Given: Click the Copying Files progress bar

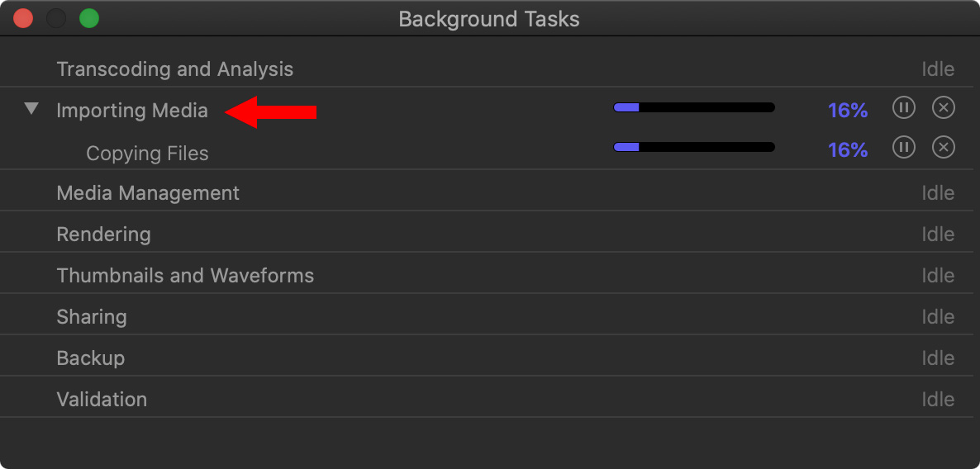Looking at the screenshot, I should [694, 147].
